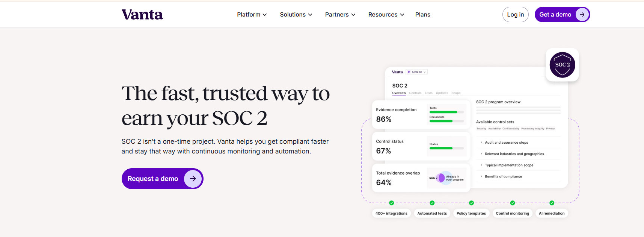Click the Control status progress bar
Viewport: 644px width, 237px height.
tap(446, 148)
